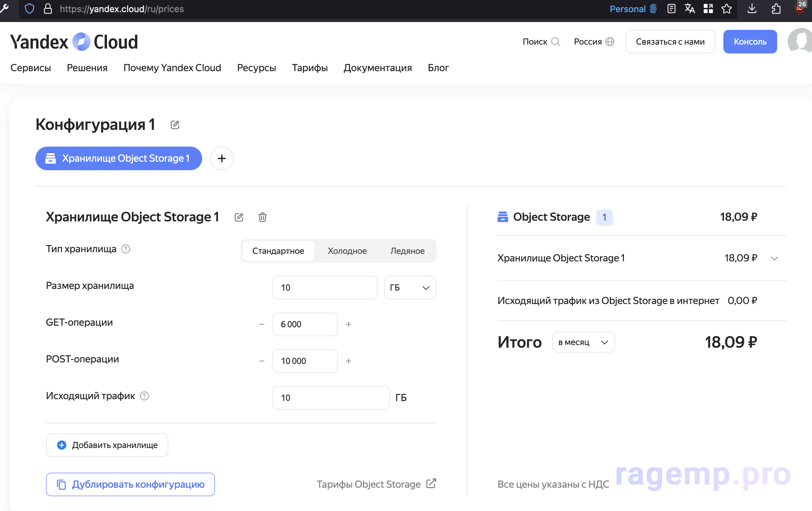Click the edit icon next to Конфигурация 1
Viewport: 812px width, 511px height.
pos(175,125)
